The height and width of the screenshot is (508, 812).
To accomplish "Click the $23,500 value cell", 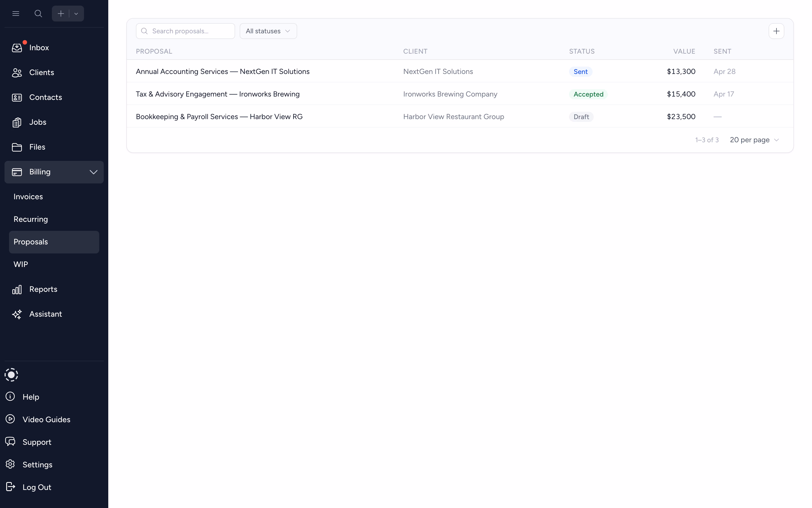I will 681,117.
